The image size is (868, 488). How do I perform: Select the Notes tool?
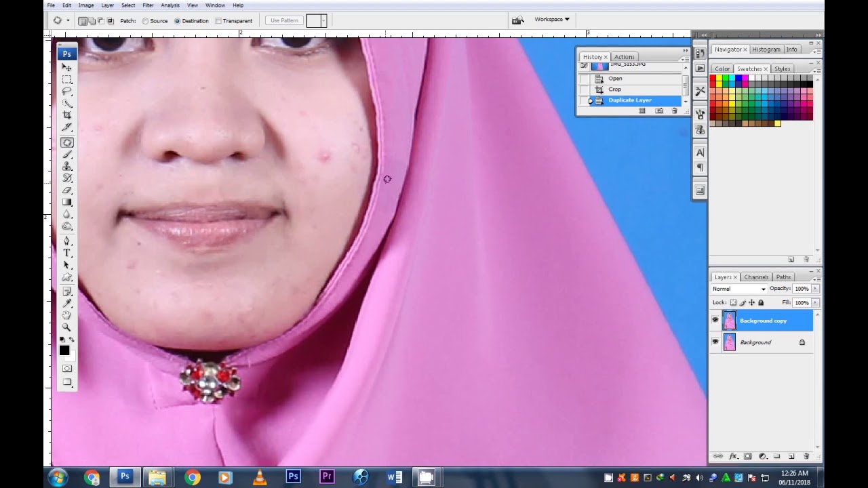(66, 291)
